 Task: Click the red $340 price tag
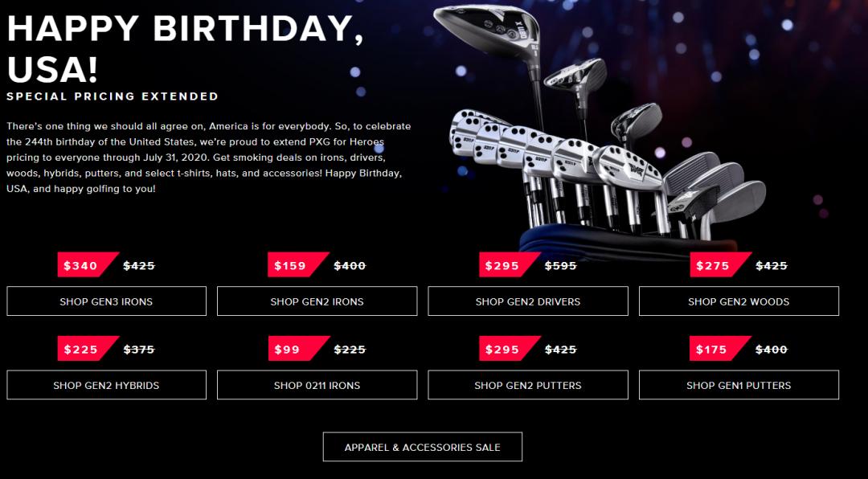coord(86,264)
